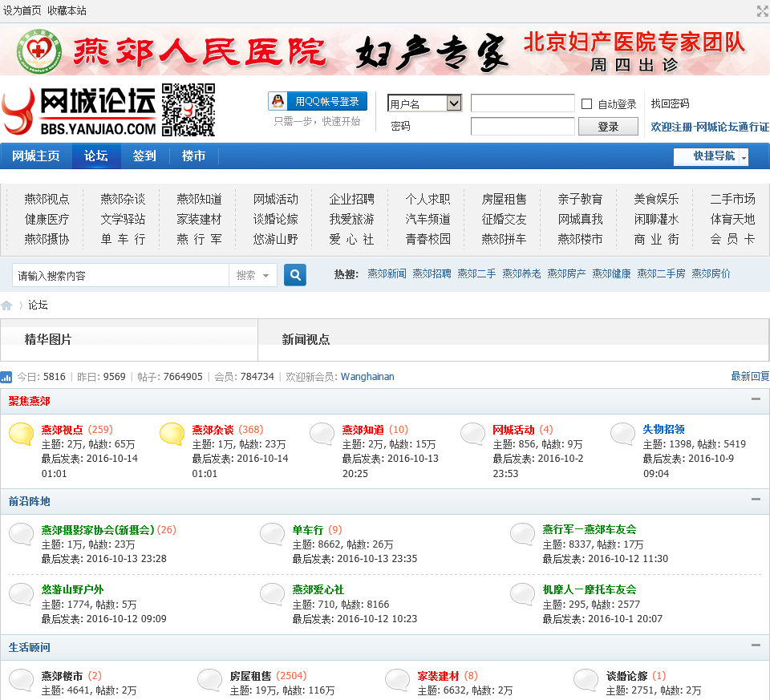This screenshot has width=770, height=700.
Task: Open the 失物招领 forum title
Action: [x=663, y=429]
